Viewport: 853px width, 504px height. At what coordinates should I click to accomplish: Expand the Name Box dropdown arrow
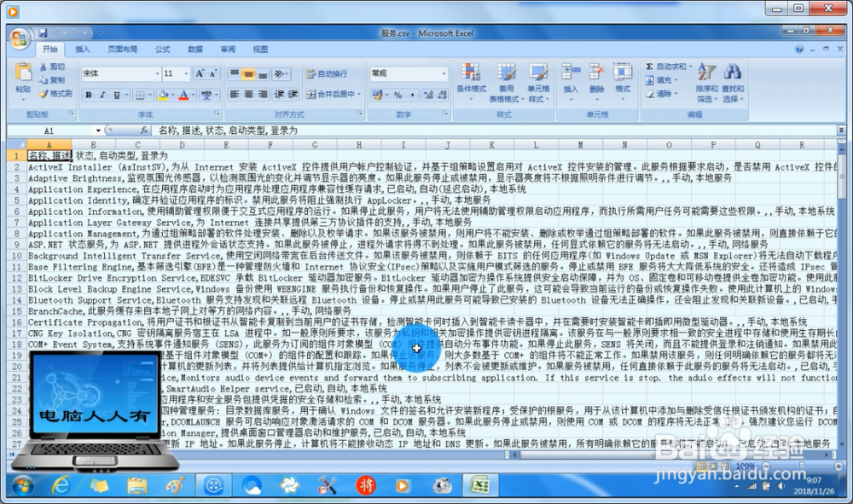98,130
